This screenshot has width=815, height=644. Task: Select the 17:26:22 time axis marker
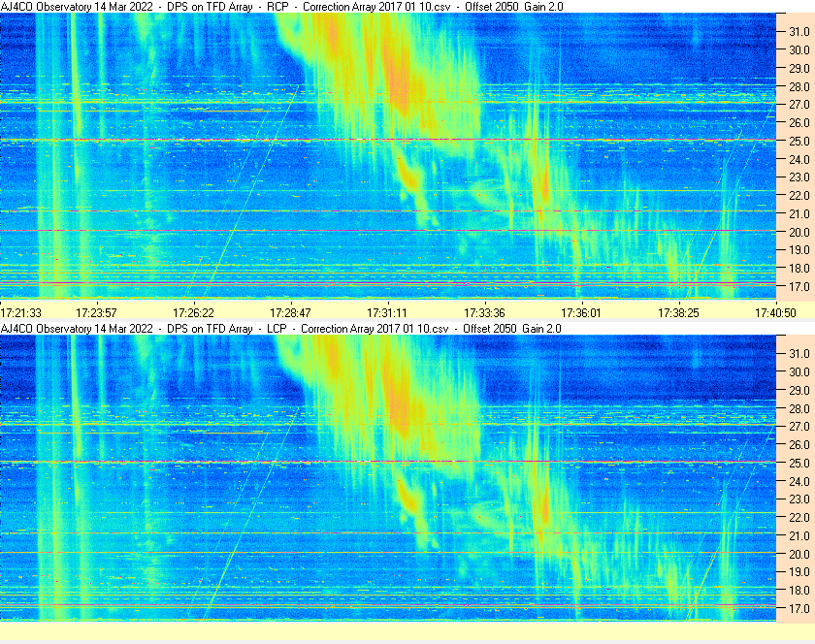tap(193, 312)
